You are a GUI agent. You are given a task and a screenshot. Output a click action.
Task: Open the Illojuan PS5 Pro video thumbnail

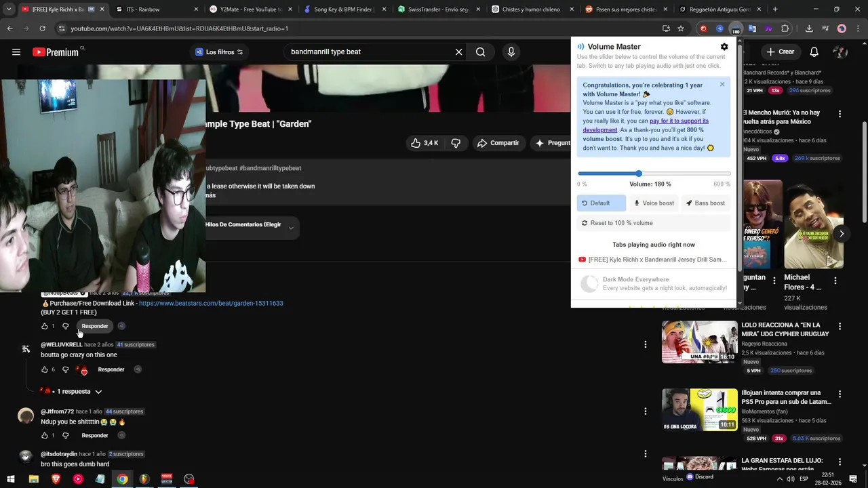[x=699, y=410]
